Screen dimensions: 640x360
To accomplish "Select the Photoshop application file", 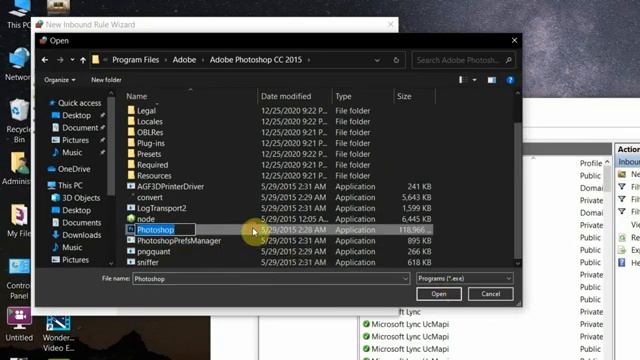I will click(156, 230).
